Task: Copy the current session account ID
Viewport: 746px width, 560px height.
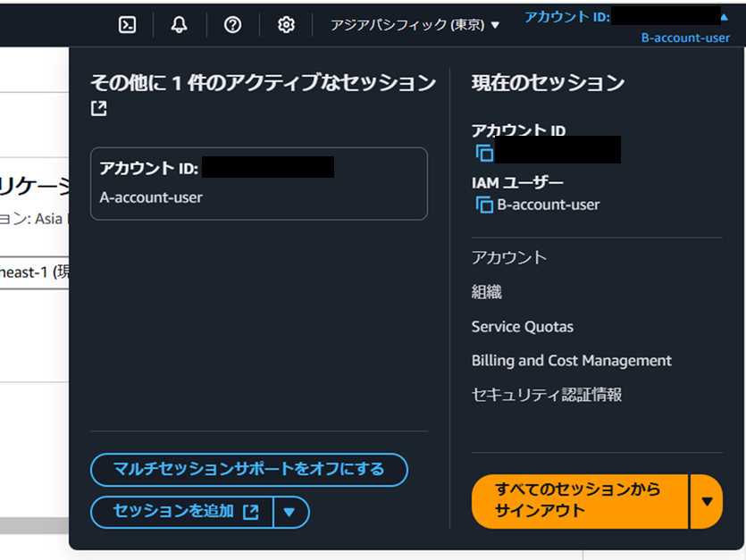Action: (484, 154)
